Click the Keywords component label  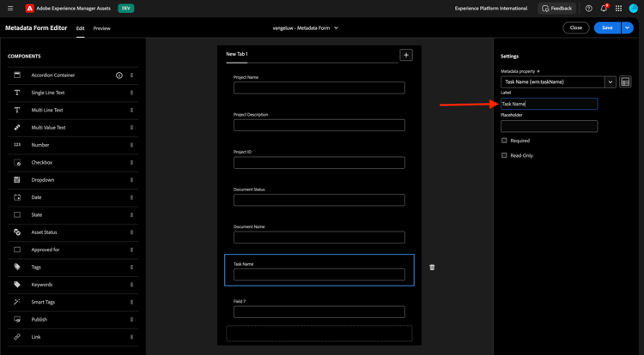point(42,285)
